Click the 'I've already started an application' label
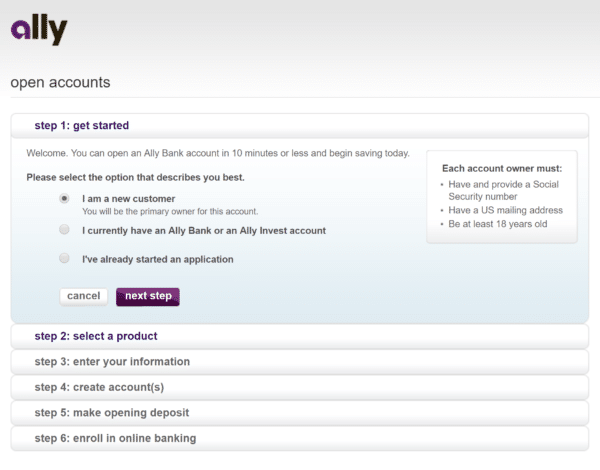This screenshot has height=470, width=600. [158, 259]
